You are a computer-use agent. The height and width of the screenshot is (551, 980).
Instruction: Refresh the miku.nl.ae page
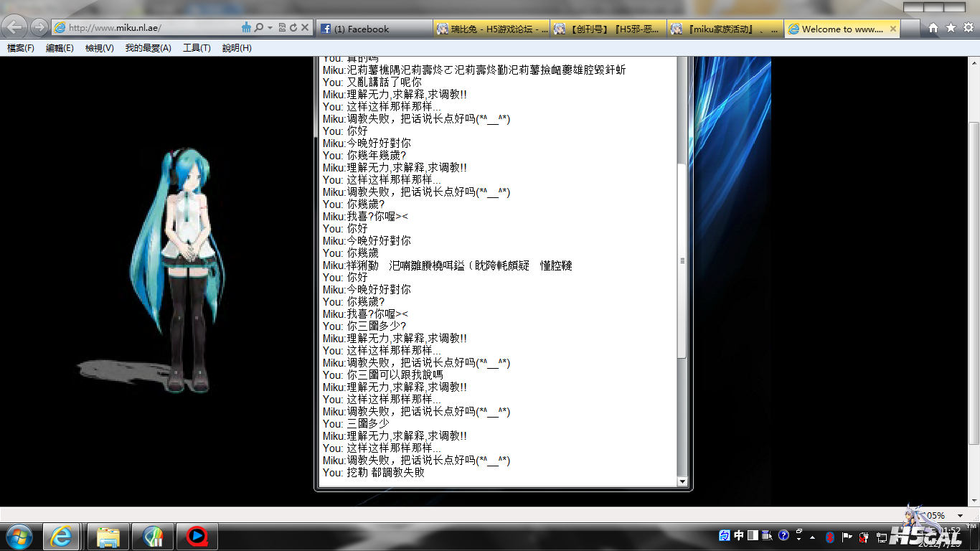tap(293, 28)
